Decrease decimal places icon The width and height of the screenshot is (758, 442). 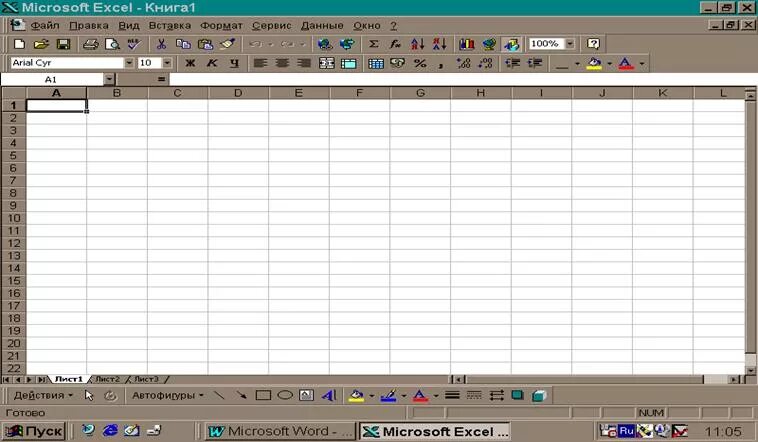(485, 63)
